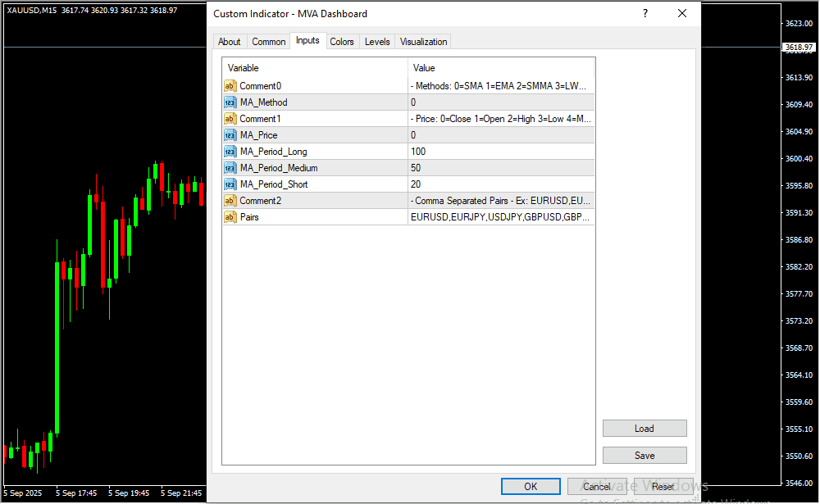
Task: Click the Comment2 string type icon
Action: click(x=230, y=201)
